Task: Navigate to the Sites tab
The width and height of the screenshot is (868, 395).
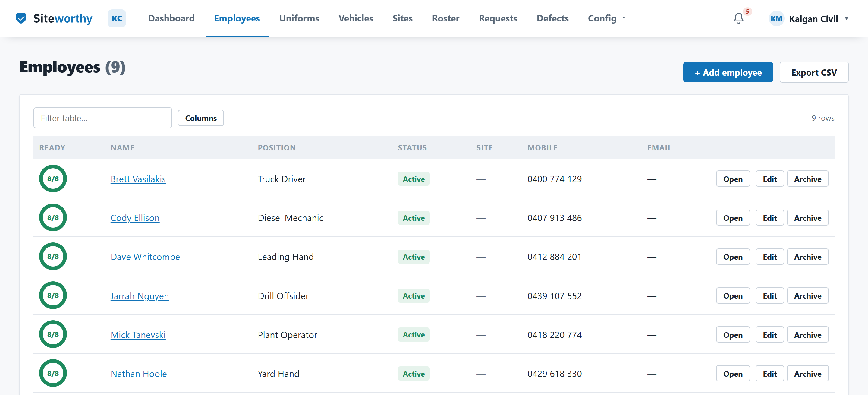Action: 402,18
